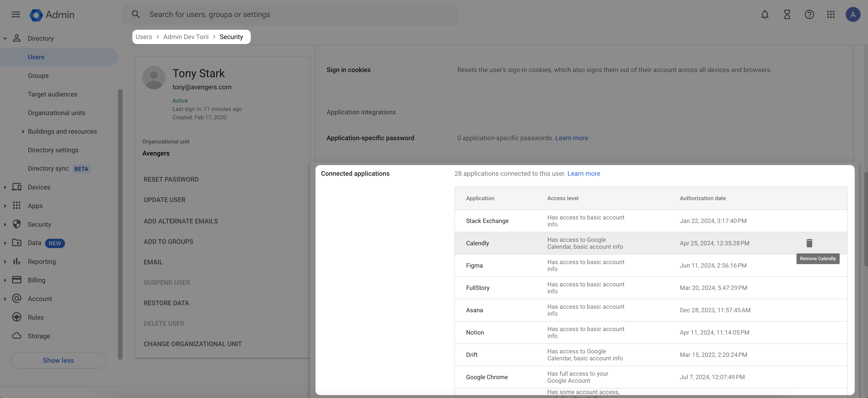This screenshot has height=398, width=868.
Task: Click the trash icon to remove Calendly
Action: 809,243
